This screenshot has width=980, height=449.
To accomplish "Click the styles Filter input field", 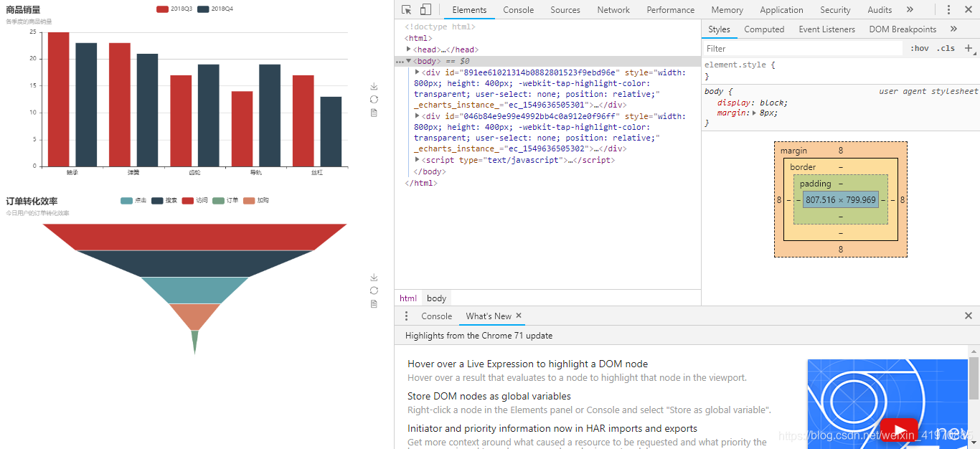I will coord(802,48).
